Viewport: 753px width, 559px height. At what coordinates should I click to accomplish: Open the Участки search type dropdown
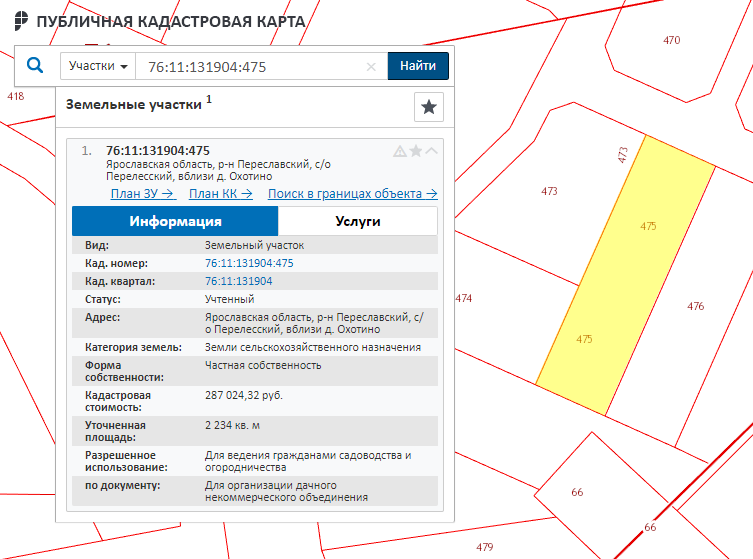coord(98,66)
